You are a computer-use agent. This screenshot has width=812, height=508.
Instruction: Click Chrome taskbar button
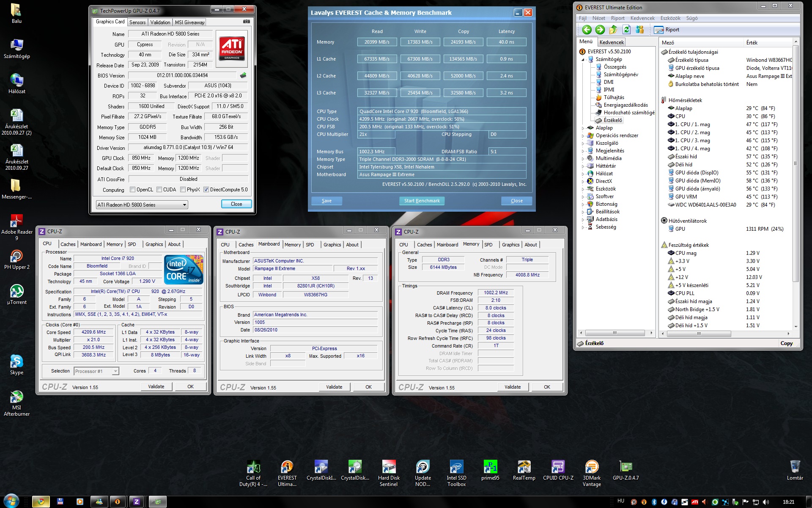click(41, 502)
